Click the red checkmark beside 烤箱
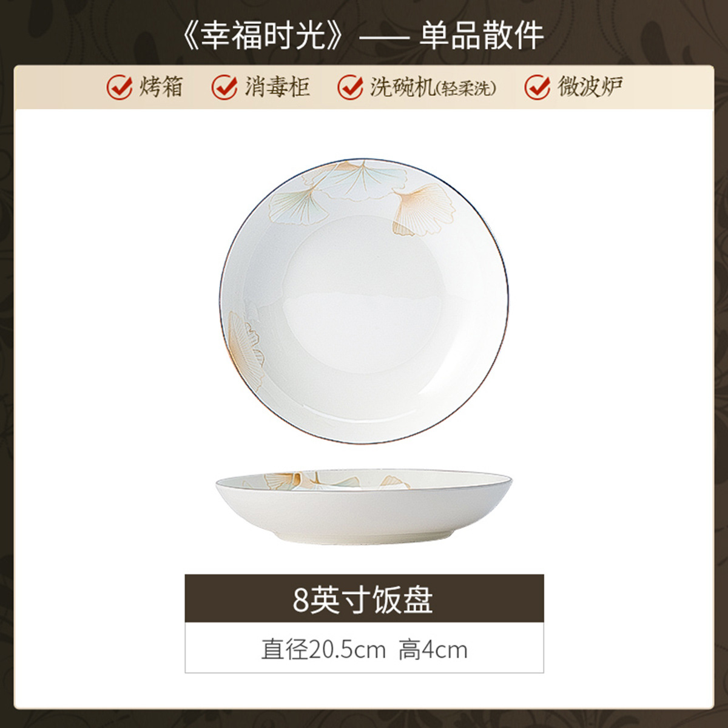Viewport: 728px width, 728px height. pyautogui.click(x=120, y=87)
